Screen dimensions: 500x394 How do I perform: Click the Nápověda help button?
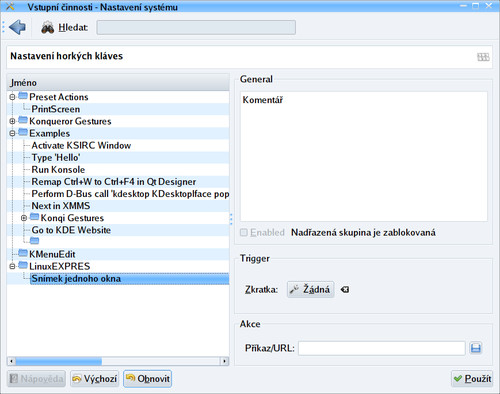(36, 379)
